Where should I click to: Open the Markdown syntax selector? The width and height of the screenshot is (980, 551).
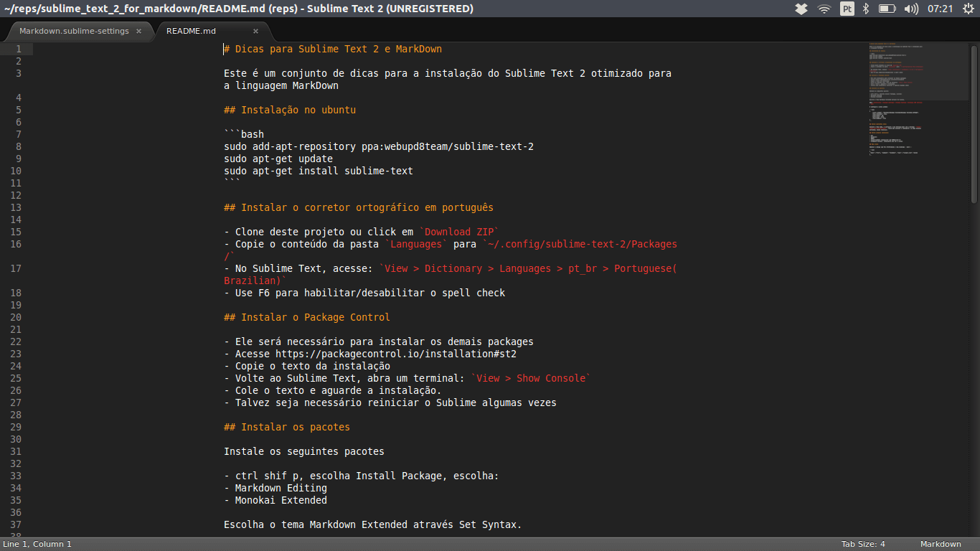(x=941, y=544)
